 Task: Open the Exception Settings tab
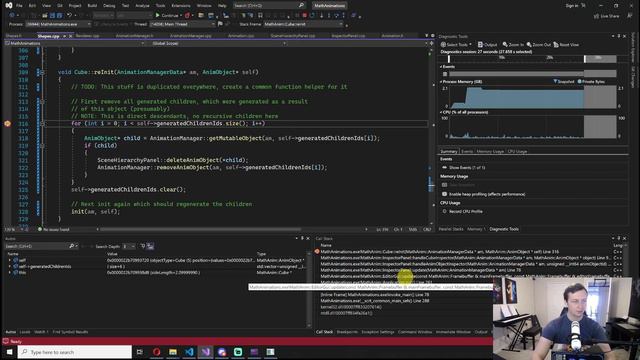[378, 332]
